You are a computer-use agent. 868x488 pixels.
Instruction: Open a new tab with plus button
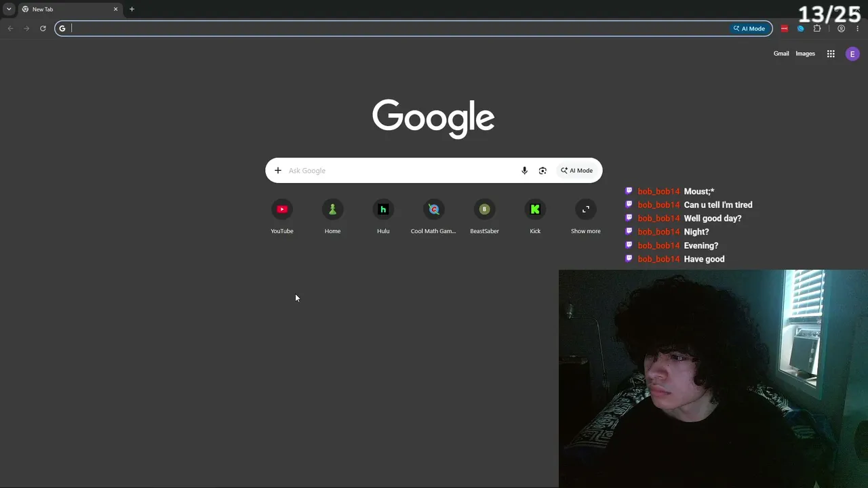click(132, 9)
